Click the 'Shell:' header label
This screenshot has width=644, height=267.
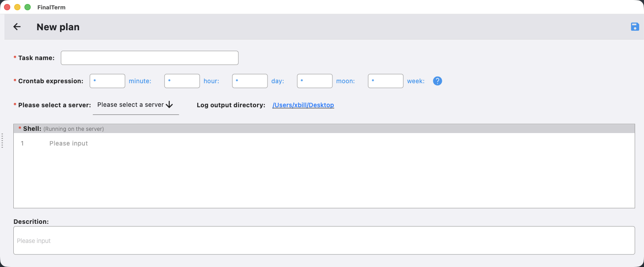pyautogui.click(x=32, y=129)
